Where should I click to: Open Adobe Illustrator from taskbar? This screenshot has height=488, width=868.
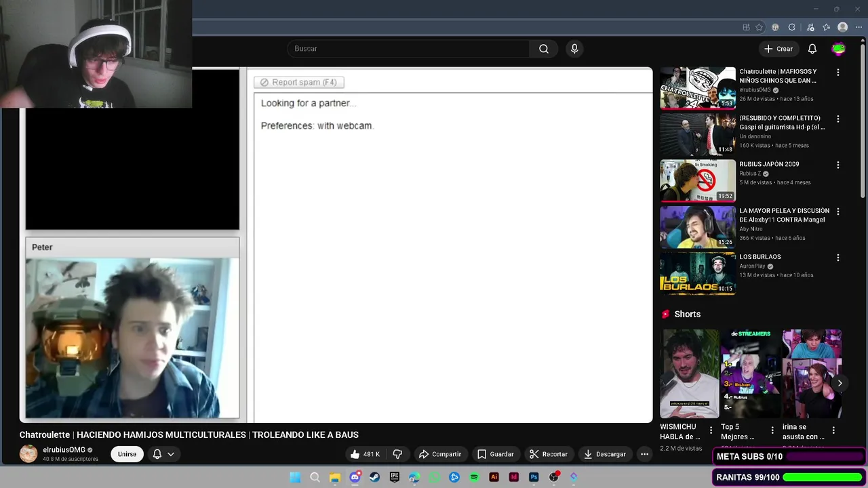click(494, 477)
